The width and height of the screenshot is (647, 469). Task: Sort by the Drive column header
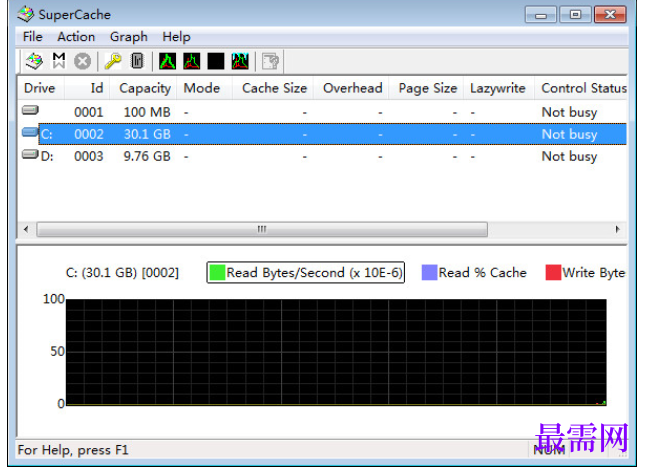tap(41, 88)
